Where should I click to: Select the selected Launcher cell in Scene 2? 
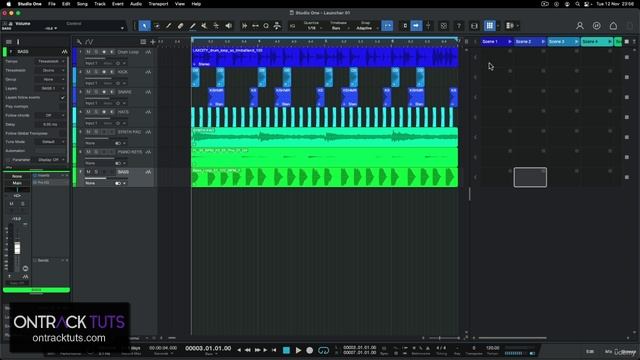(530, 177)
